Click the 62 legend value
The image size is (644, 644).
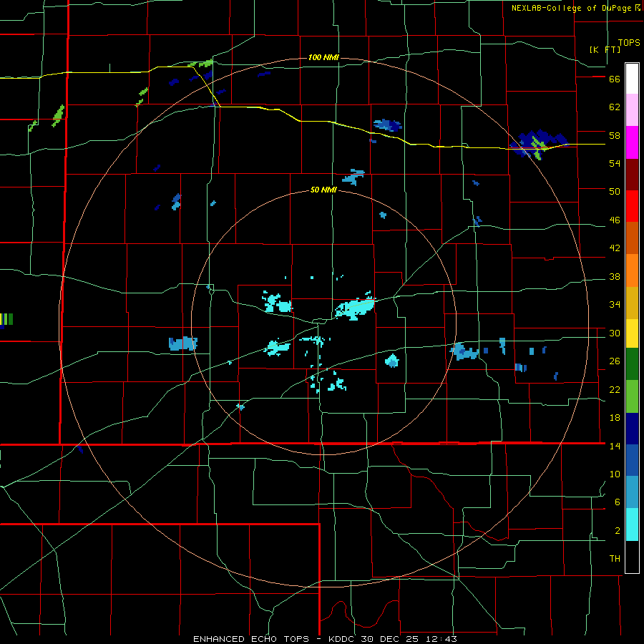615,107
